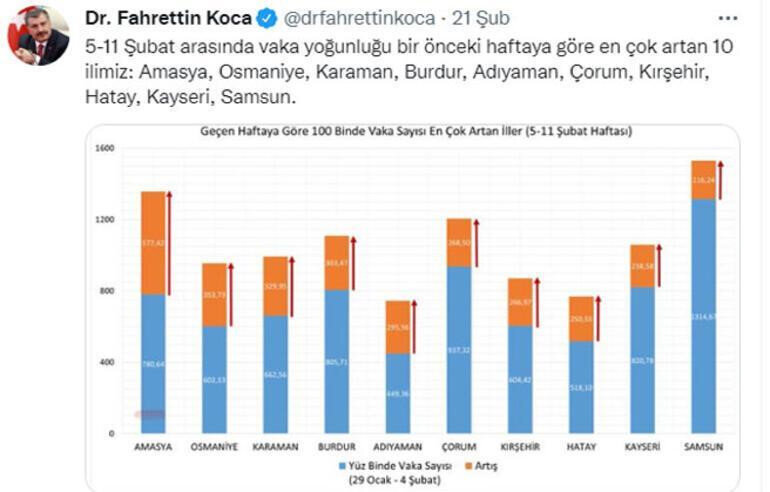This screenshot has width=770, height=492.
Task: Click the red arrow next to Kayseri bar
Action: pos(658,265)
